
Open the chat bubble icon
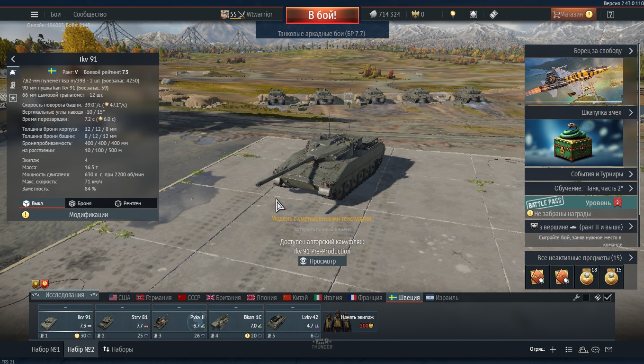pos(596,349)
